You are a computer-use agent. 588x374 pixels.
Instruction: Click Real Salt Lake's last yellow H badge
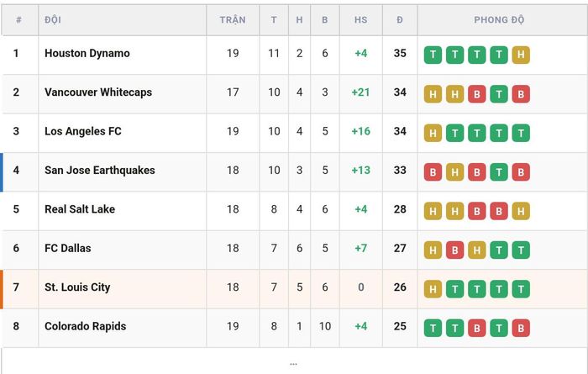coord(521,211)
